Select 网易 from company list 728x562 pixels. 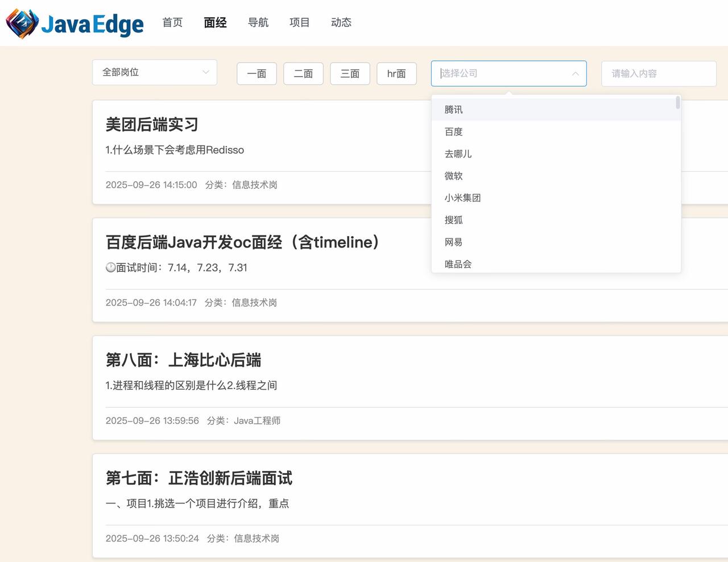[x=556, y=242]
